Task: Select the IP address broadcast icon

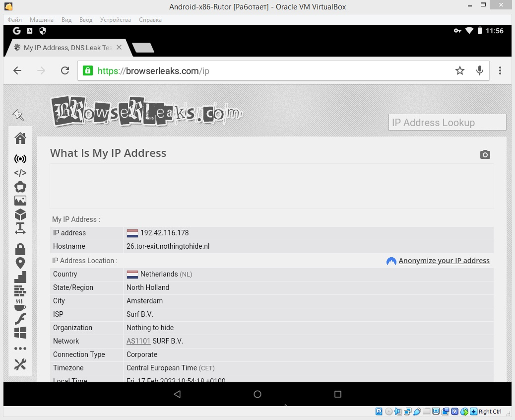Action: pyautogui.click(x=20, y=159)
